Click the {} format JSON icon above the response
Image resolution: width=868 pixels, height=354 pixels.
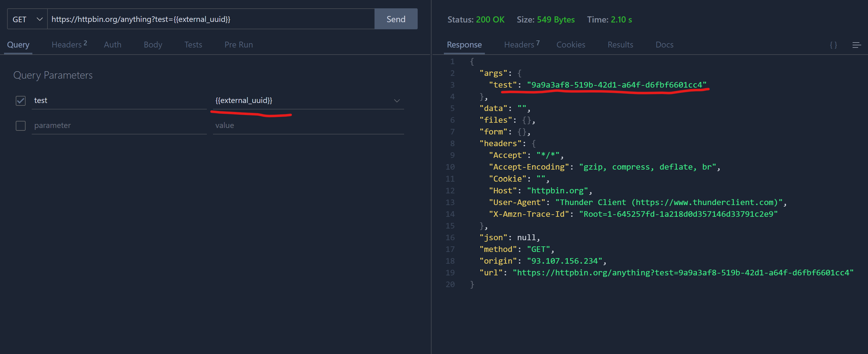pyautogui.click(x=833, y=44)
